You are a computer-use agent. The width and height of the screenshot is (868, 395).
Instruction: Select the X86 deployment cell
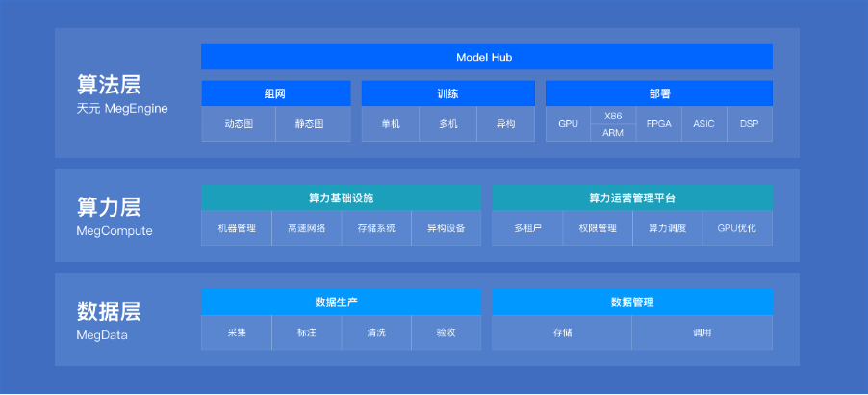613,116
